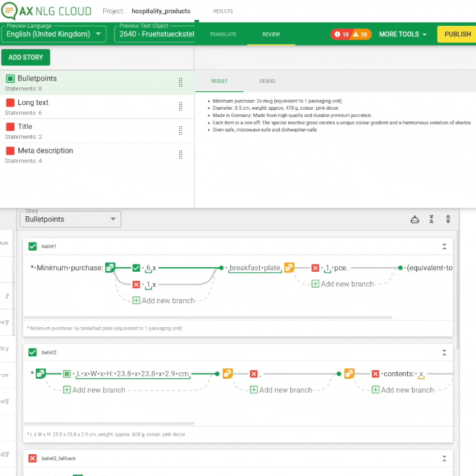Switch to the REVIEW tab

pos(271,34)
